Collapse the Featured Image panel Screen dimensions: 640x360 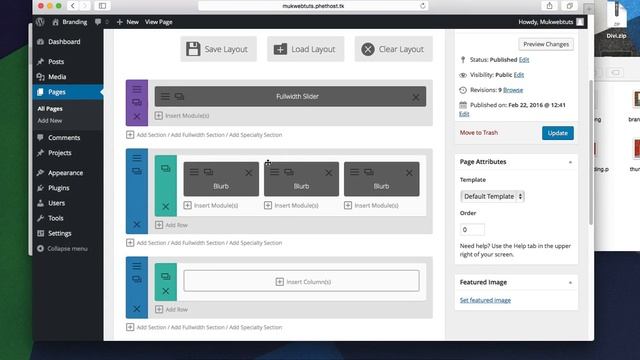tap(570, 282)
